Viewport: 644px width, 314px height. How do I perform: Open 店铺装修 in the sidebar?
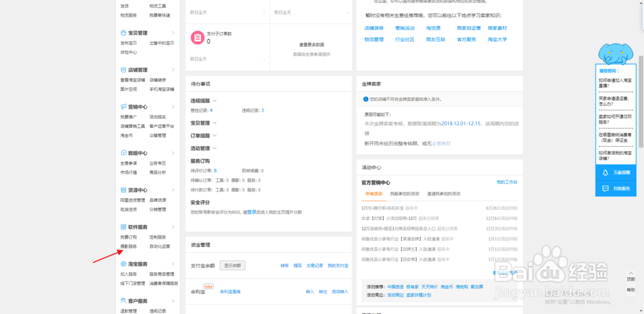click(x=158, y=80)
